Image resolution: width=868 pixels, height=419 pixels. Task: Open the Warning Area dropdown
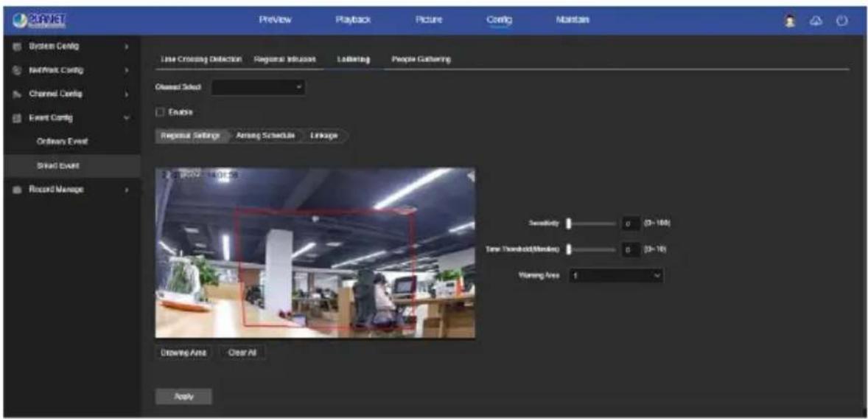pos(615,275)
